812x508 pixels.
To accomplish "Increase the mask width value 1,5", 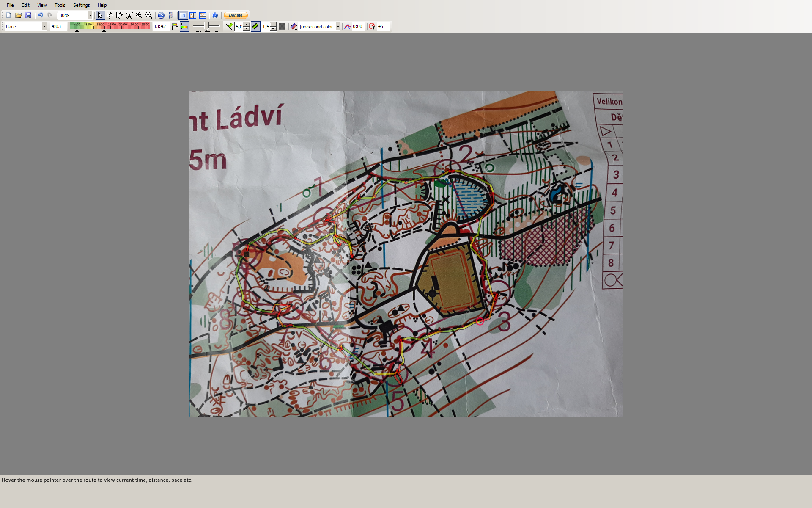I will [x=273, y=24].
